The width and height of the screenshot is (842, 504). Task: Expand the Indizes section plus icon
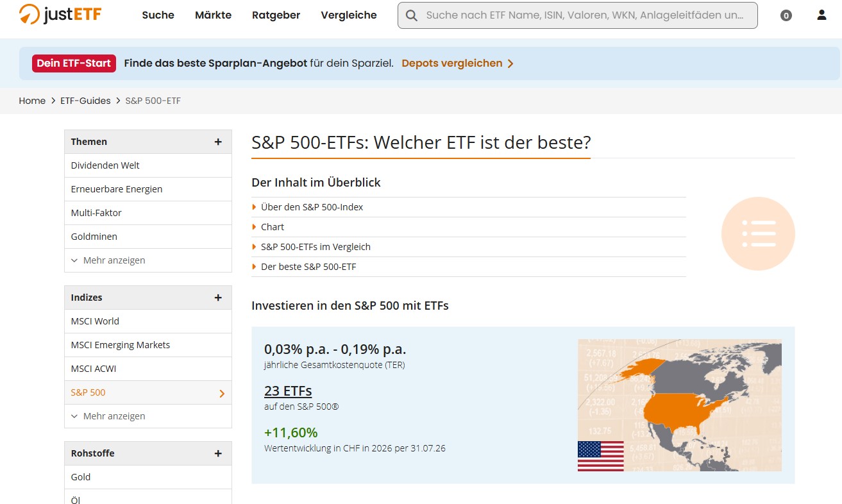tap(218, 298)
